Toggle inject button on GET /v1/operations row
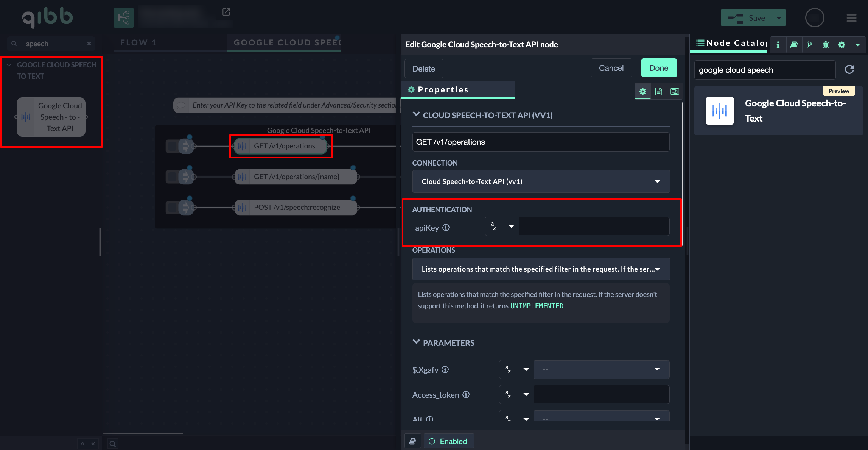This screenshot has width=868, height=450. tap(172, 146)
